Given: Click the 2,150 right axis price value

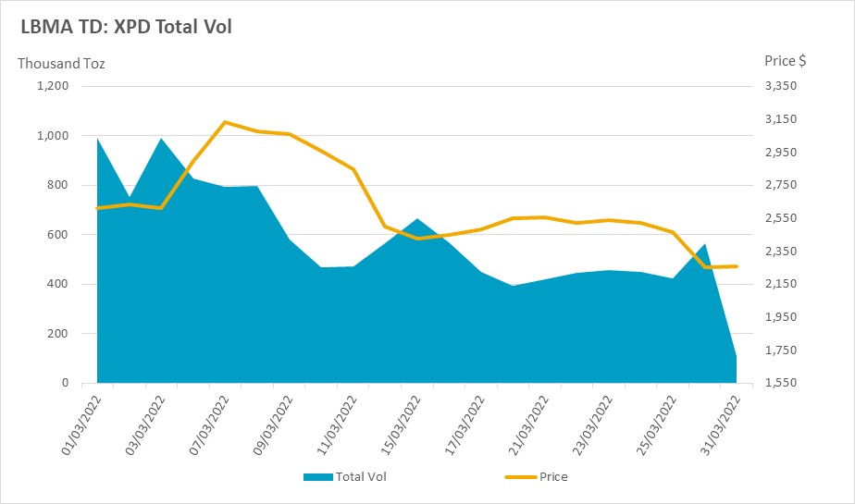Looking at the screenshot, I should [x=781, y=283].
